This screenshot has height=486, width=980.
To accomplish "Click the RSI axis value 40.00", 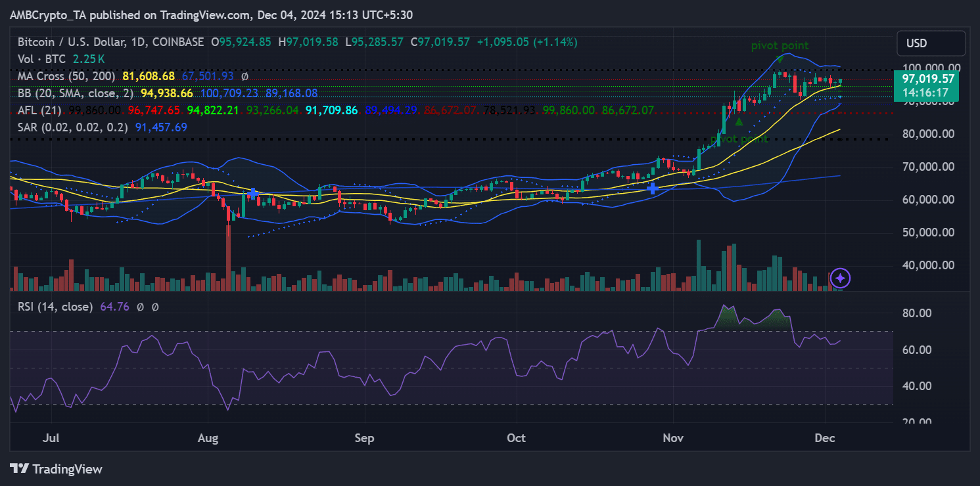I will (x=916, y=386).
